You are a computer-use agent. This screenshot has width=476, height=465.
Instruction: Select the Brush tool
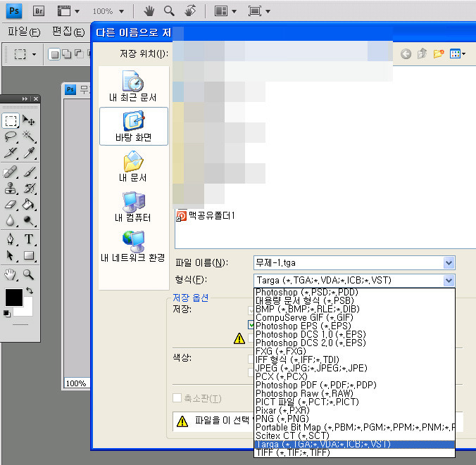[x=30, y=172]
